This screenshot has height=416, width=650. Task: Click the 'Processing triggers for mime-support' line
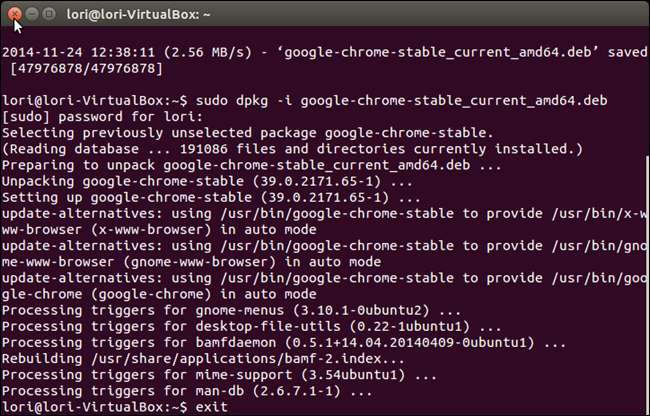221,374
